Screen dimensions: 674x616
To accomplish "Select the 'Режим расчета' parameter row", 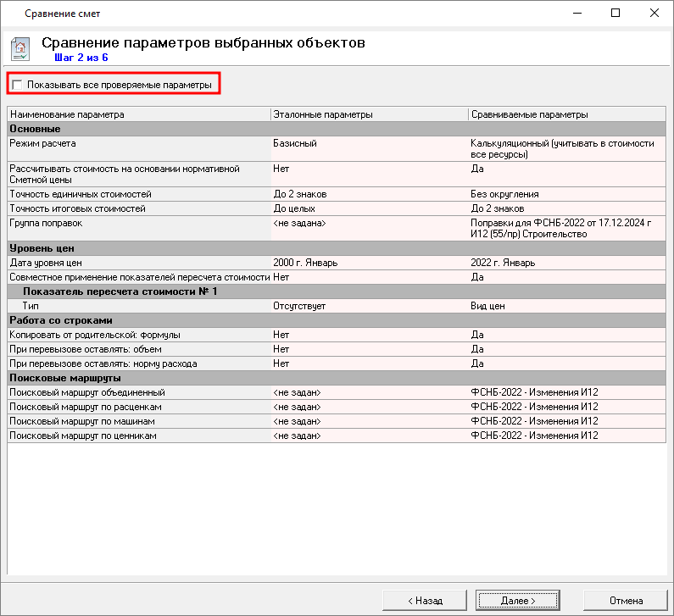I will tap(42, 144).
